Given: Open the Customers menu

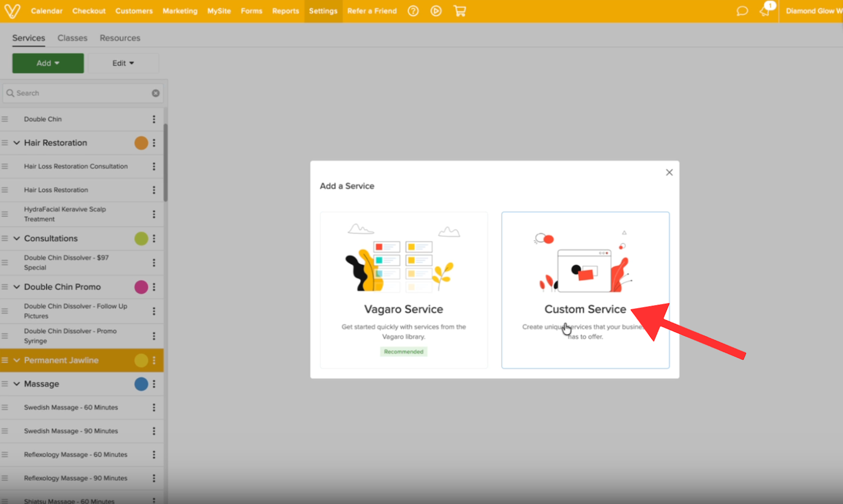Looking at the screenshot, I should point(134,11).
